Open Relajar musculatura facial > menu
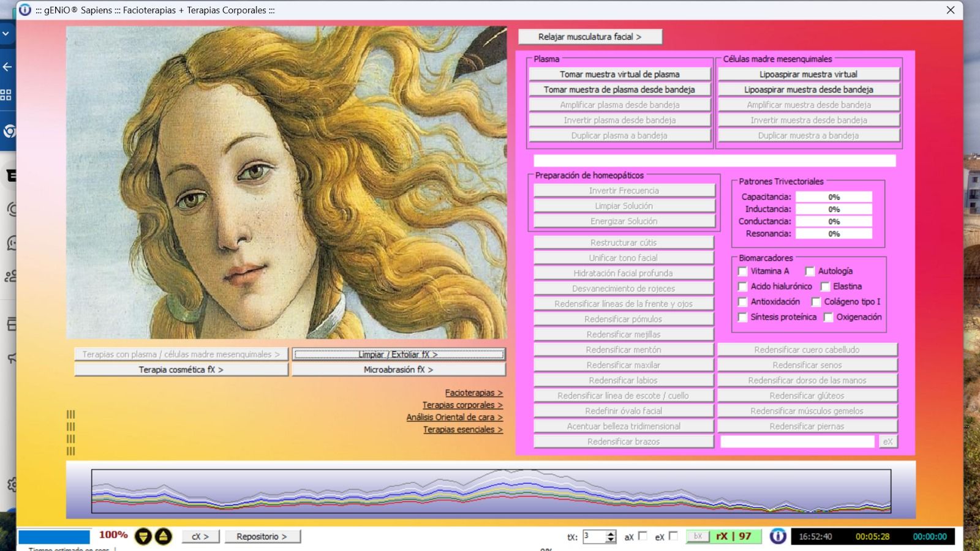The width and height of the screenshot is (980, 551). tap(590, 37)
